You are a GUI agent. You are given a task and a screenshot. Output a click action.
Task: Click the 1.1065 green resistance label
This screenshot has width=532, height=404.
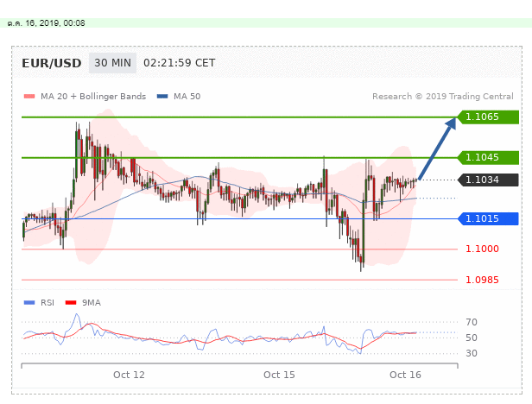point(488,117)
